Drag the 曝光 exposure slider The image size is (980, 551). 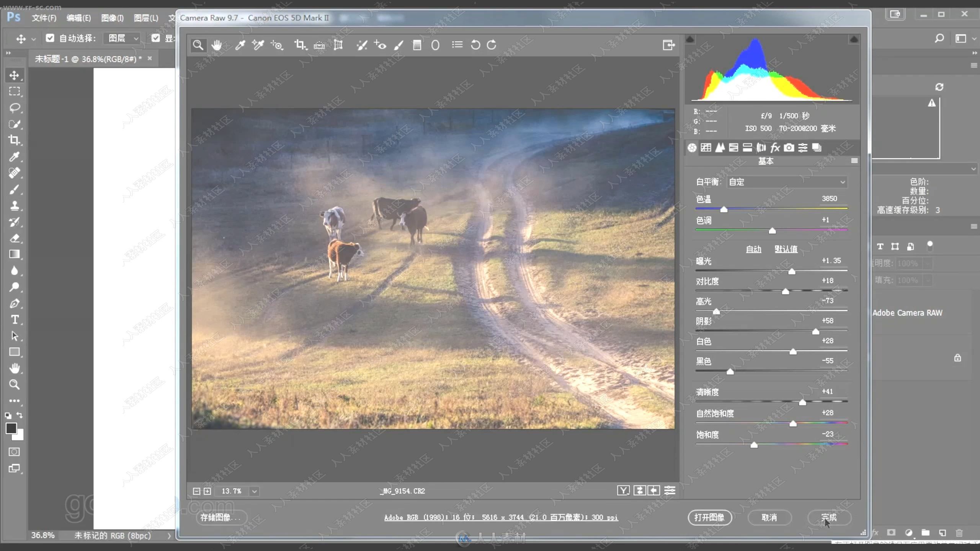(792, 271)
